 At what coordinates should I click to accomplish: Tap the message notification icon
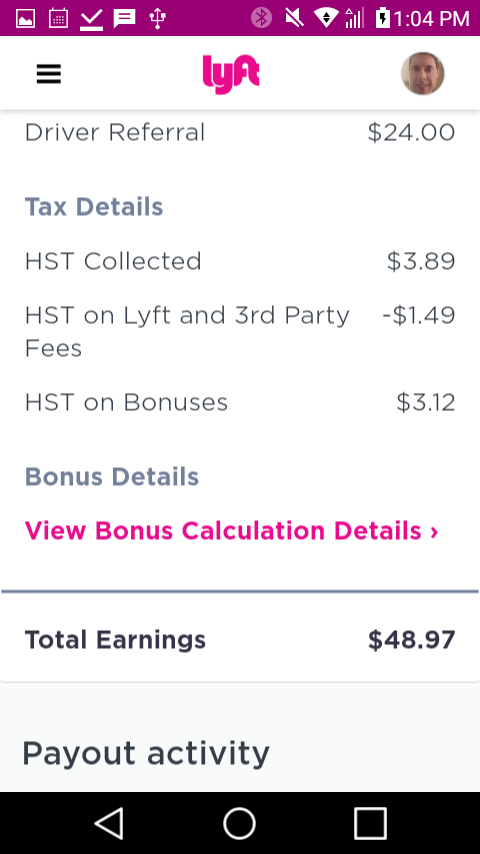coord(124,19)
